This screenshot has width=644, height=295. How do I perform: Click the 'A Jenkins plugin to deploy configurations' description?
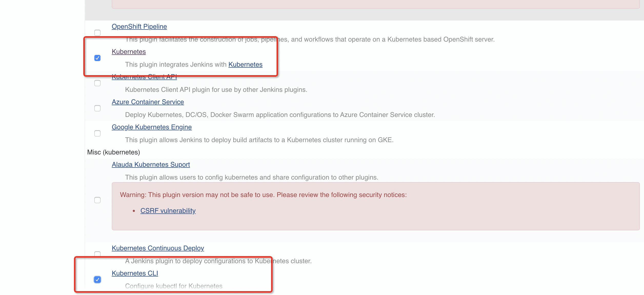click(218, 261)
